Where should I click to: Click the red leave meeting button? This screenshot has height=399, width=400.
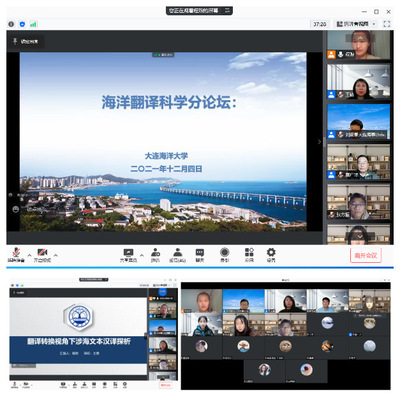tap(366, 256)
